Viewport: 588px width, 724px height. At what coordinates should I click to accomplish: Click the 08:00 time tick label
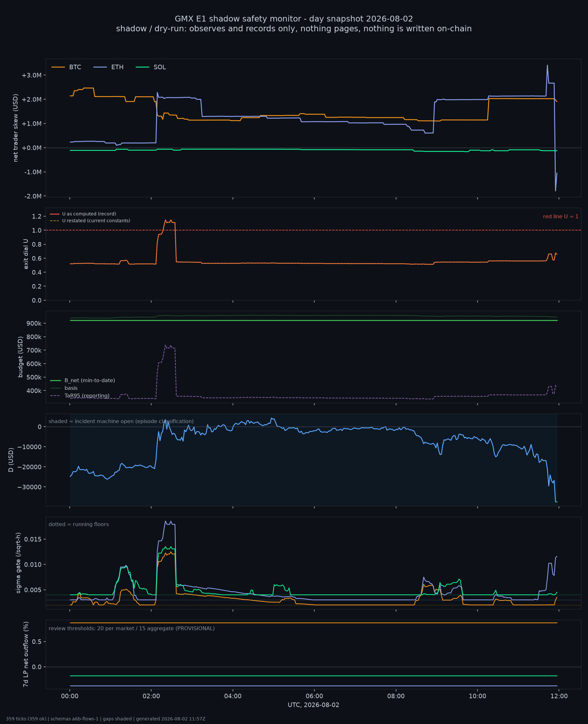tap(396, 696)
